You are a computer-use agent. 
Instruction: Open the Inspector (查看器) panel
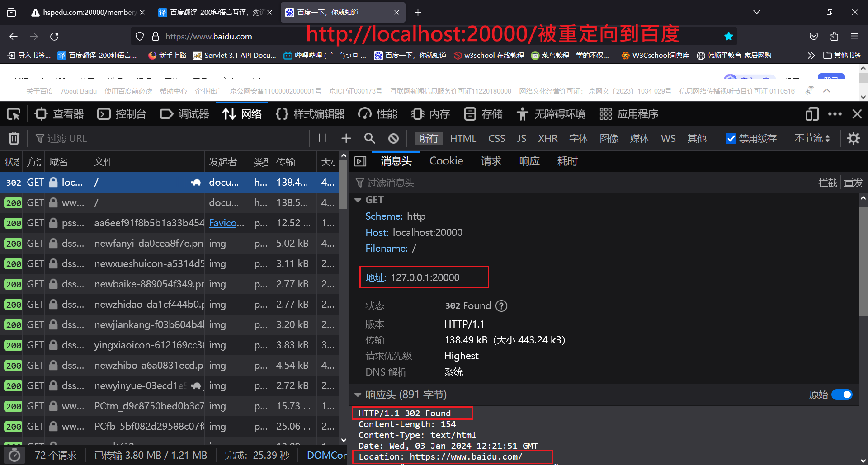point(60,114)
